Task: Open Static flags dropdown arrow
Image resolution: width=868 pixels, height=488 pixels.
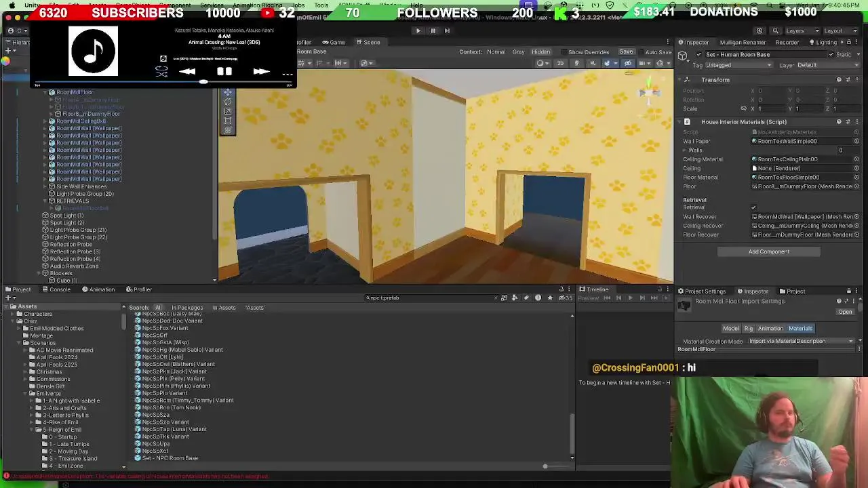Action: (857, 55)
